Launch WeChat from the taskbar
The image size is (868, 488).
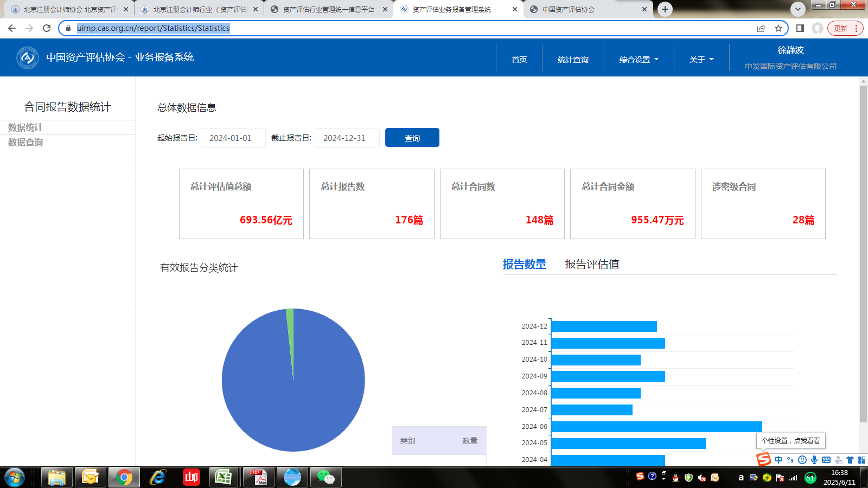click(325, 477)
